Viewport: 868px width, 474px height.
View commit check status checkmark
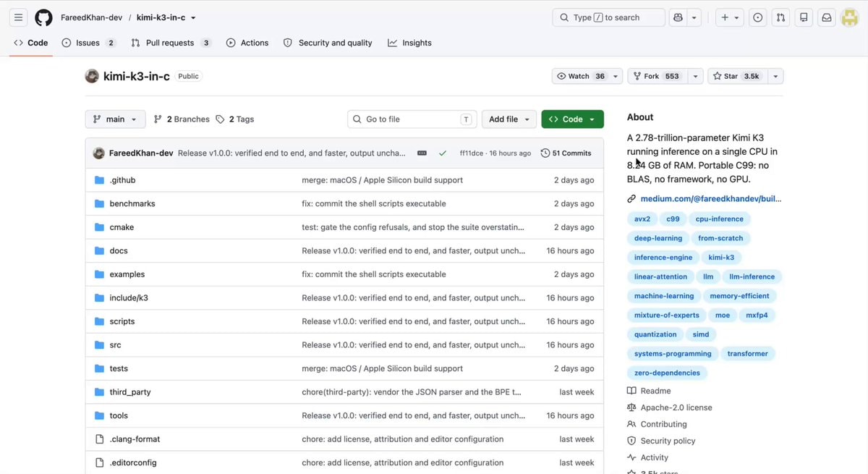[x=443, y=153]
